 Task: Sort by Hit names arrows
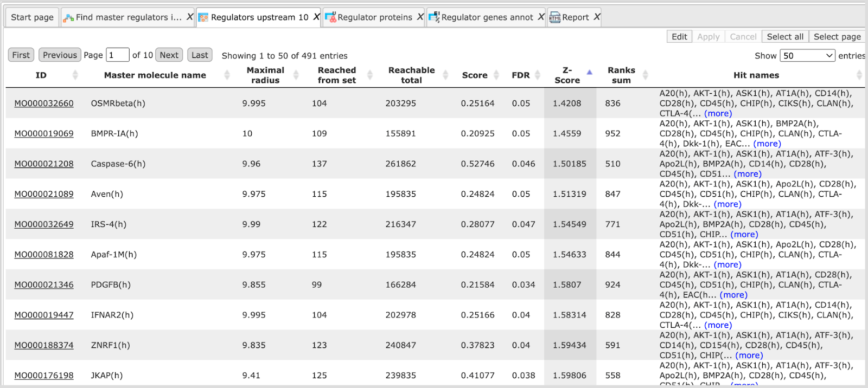[x=859, y=75]
